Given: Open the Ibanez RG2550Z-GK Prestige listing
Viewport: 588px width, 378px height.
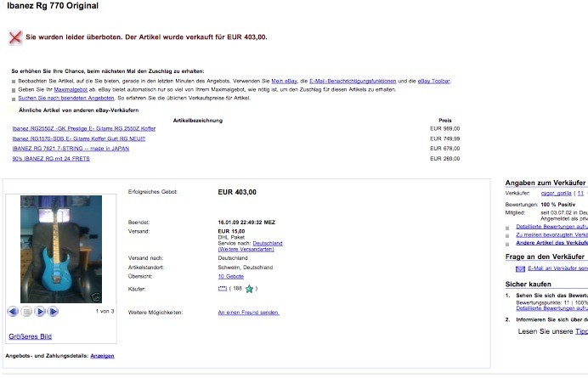Looking at the screenshot, I should (x=83, y=128).
